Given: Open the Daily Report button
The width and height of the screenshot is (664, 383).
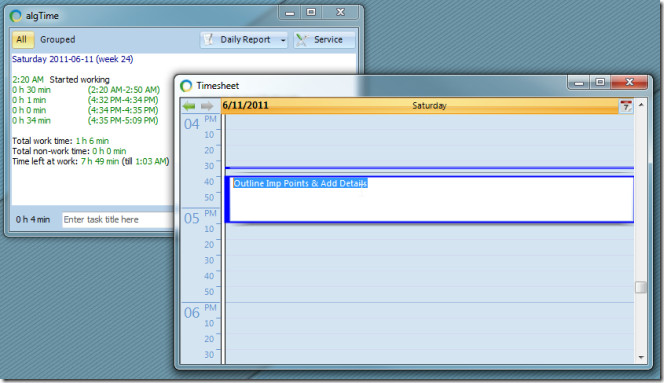Looking at the screenshot, I should (x=239, y=40).
